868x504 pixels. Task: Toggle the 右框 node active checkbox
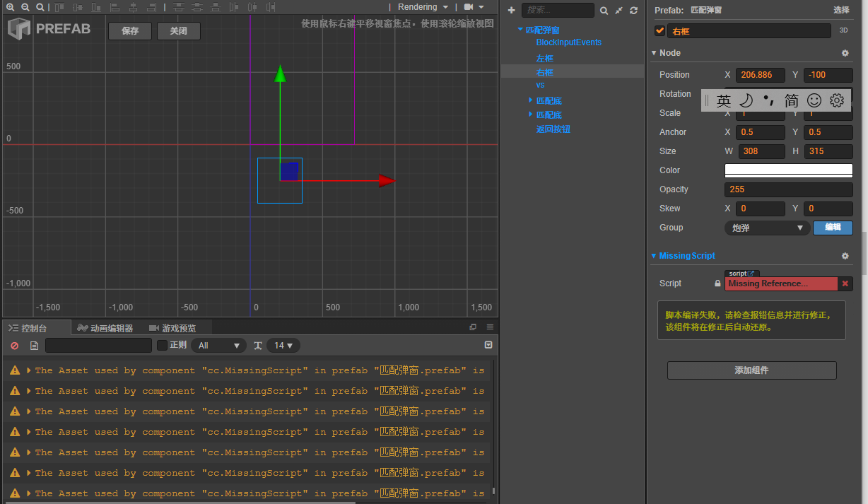[660, 31]
